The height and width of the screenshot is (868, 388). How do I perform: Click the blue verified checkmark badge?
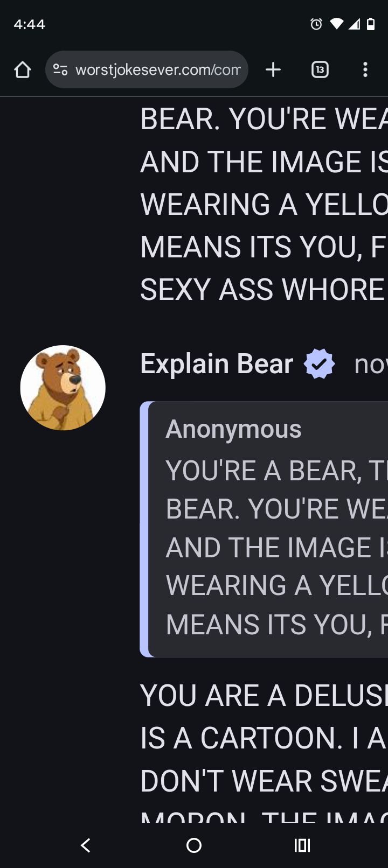pyautogui.click(x=320, y=364)
